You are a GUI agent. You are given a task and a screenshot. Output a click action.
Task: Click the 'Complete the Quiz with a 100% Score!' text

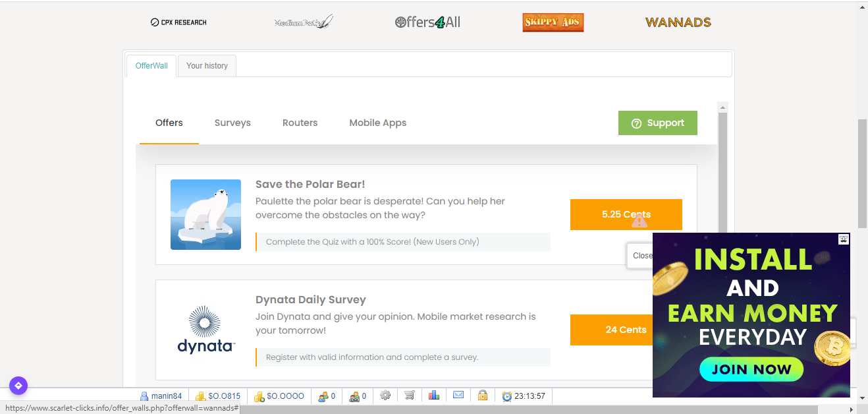click(x=373, y=242)
